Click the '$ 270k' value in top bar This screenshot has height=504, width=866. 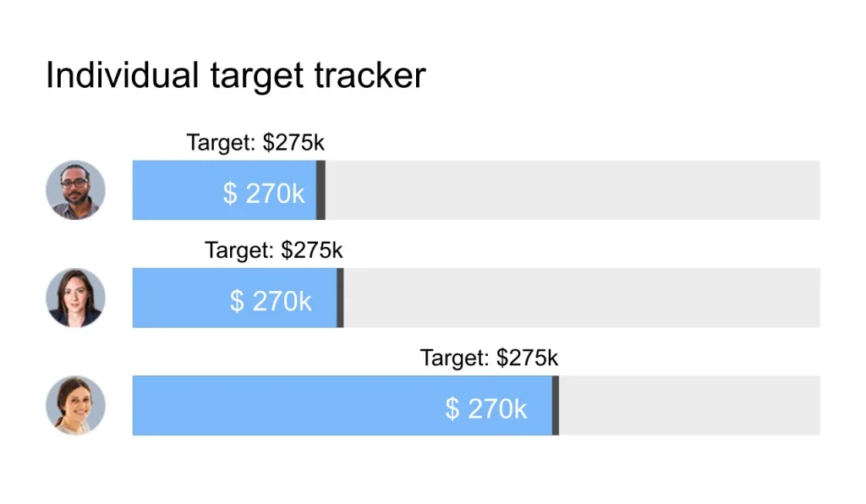264,193
